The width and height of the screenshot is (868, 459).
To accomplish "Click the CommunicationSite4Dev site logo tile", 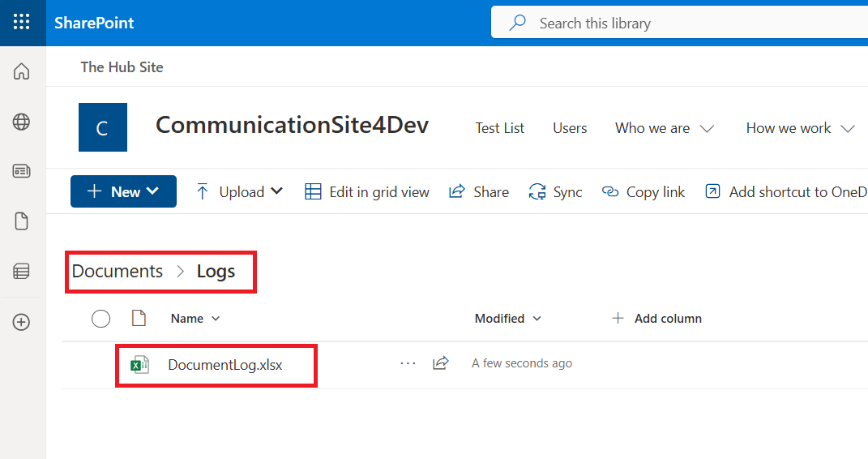I will pyautogui.click(x=103, y=127).
